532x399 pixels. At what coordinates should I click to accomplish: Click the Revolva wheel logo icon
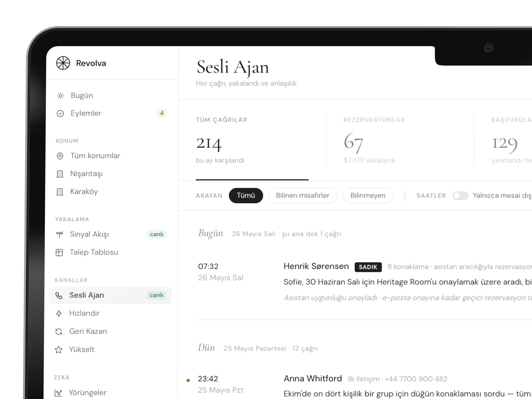click(63, 63)
